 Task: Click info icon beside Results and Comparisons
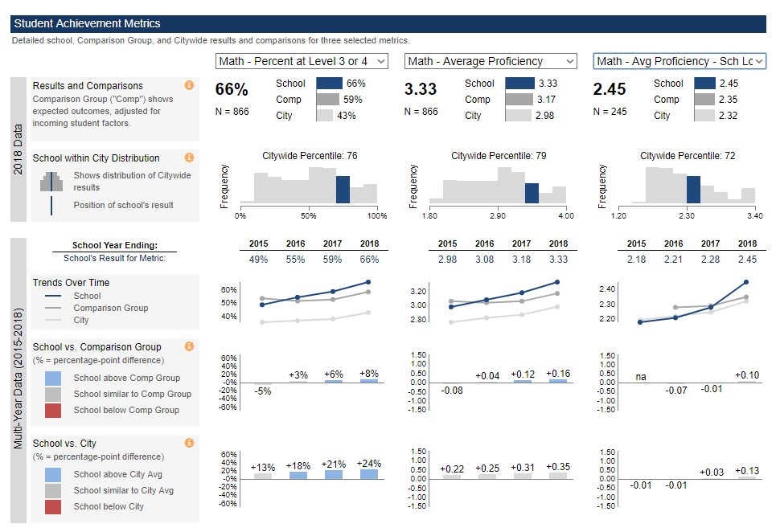click(x=189, y=85)
